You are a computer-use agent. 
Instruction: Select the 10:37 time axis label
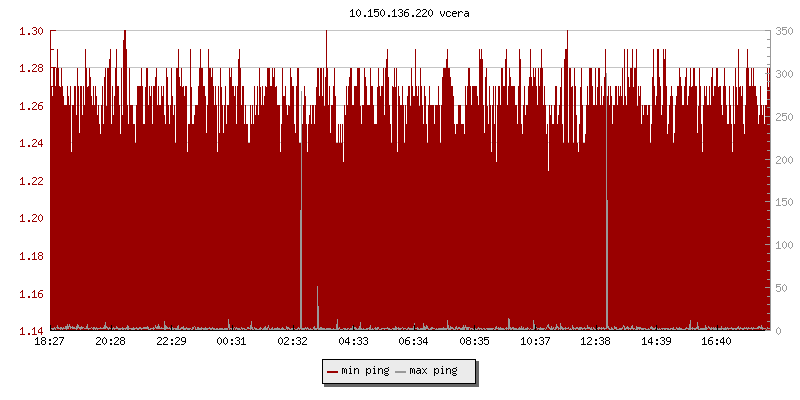[x=535, y=342]
